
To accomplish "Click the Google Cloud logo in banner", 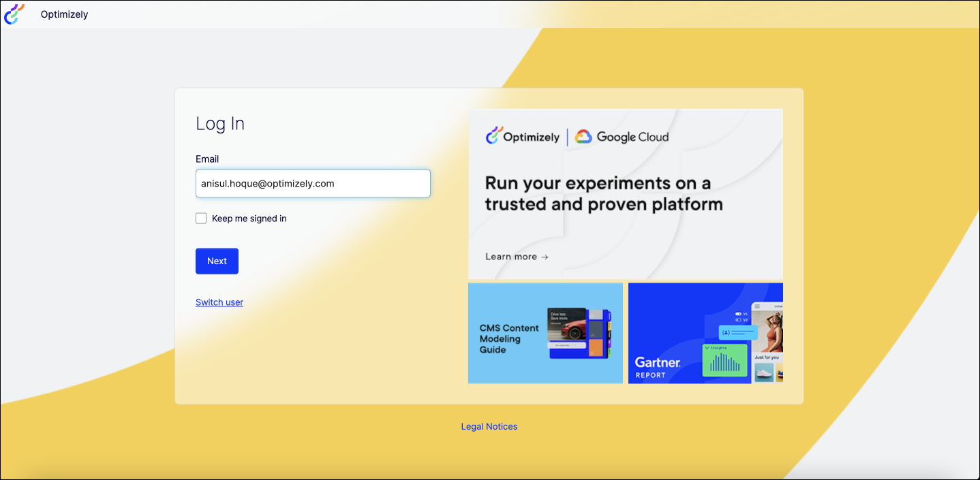I will (x=622, y=137).
